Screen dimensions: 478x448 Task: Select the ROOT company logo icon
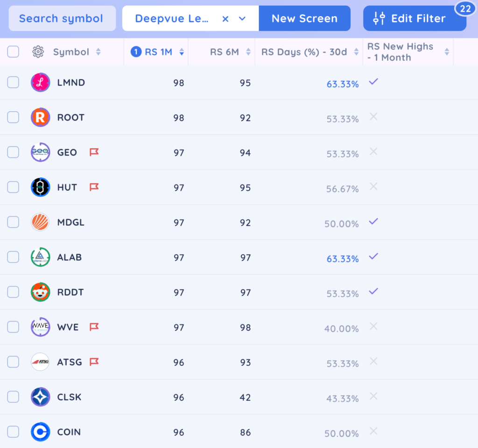pos(40,117)
